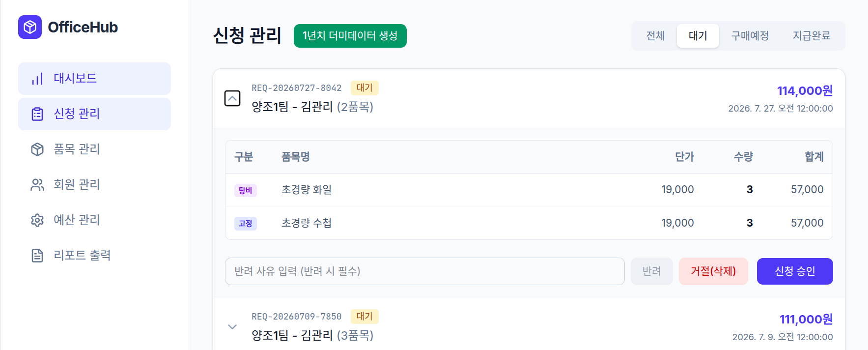Open the 지급완료 tab
The image size is (868, 350).
click(x=812, y=36)
